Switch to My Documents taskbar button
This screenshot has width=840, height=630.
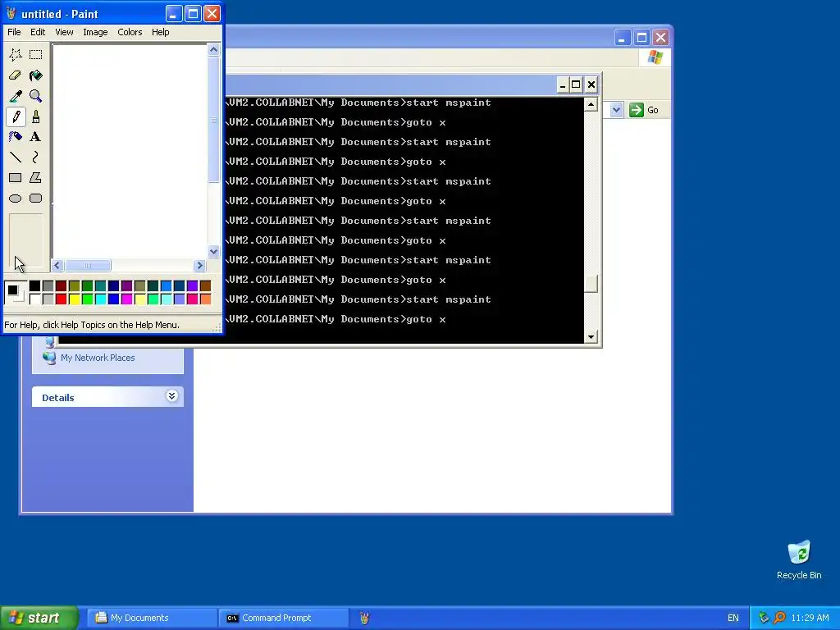point(151,618)
